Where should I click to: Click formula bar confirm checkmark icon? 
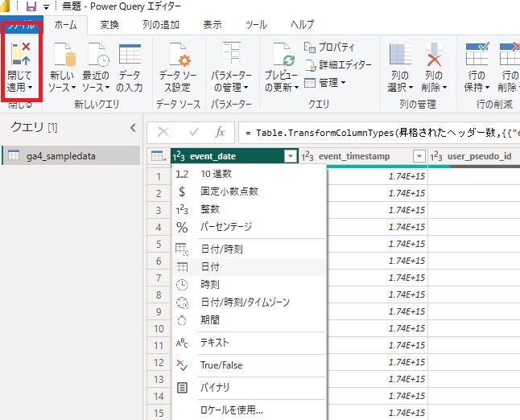194,132
